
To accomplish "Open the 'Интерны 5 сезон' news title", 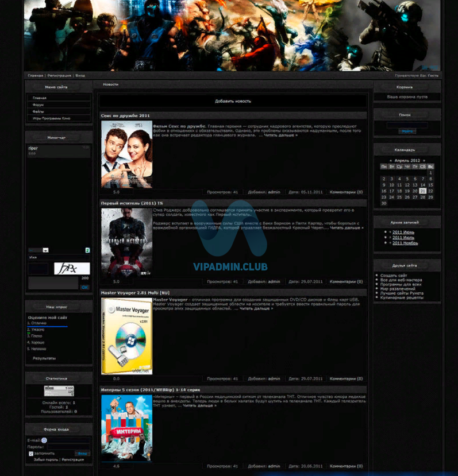I will 151,390.
